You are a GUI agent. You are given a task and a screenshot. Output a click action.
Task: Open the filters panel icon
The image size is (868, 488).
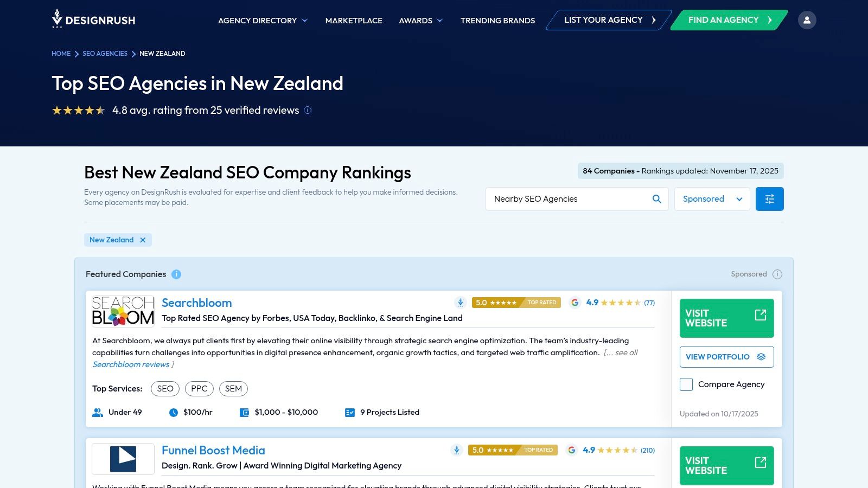click(x=769, y=198)
